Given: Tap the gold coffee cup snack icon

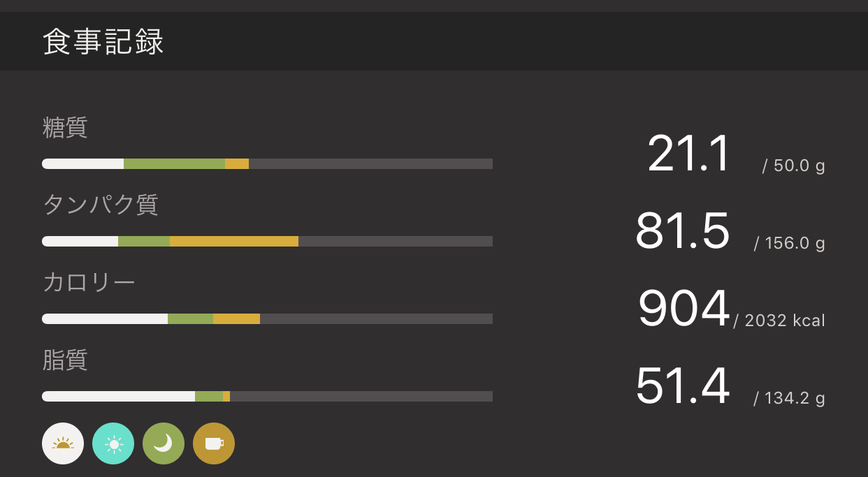Looking at the screenshot, I should 214,443.
